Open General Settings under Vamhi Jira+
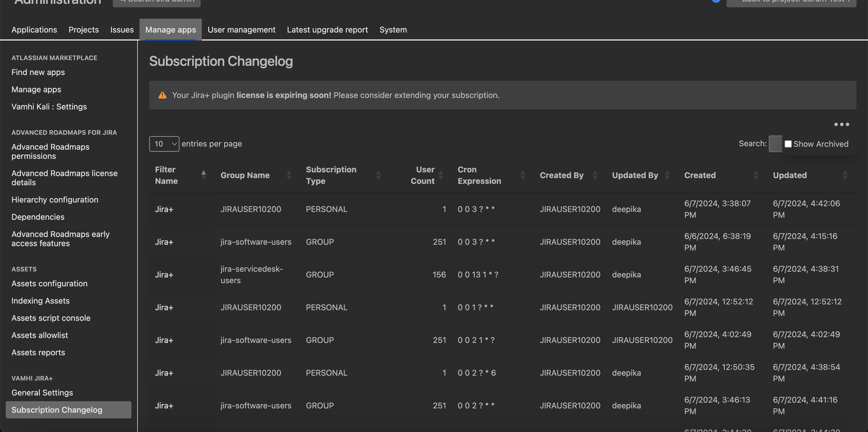The image size is (868, 432). pos(42,393)
